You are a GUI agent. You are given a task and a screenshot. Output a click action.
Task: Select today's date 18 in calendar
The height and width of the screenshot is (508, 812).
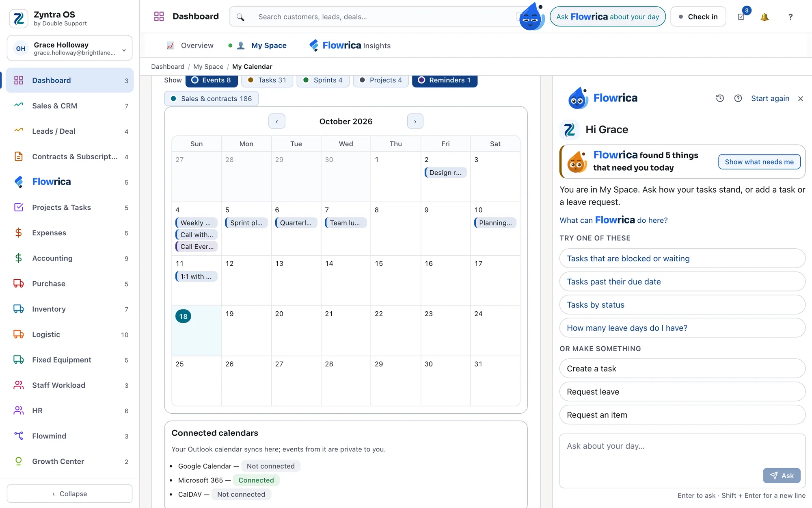pyautogui.click(x=184, y=316)
